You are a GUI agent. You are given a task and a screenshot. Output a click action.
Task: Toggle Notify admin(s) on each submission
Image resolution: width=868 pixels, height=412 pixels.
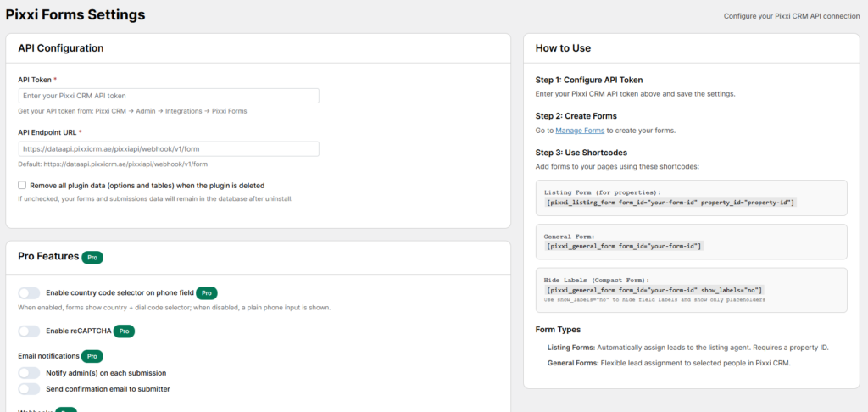pos(29,373)
